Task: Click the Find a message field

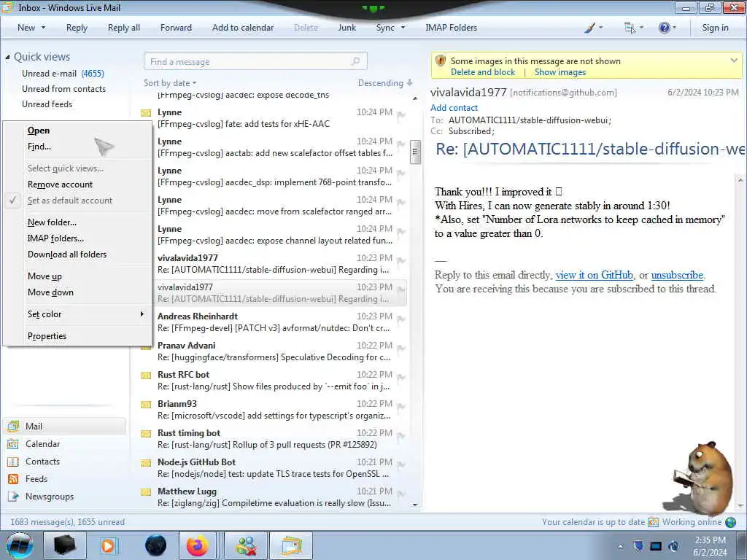Action: (255, 61)
